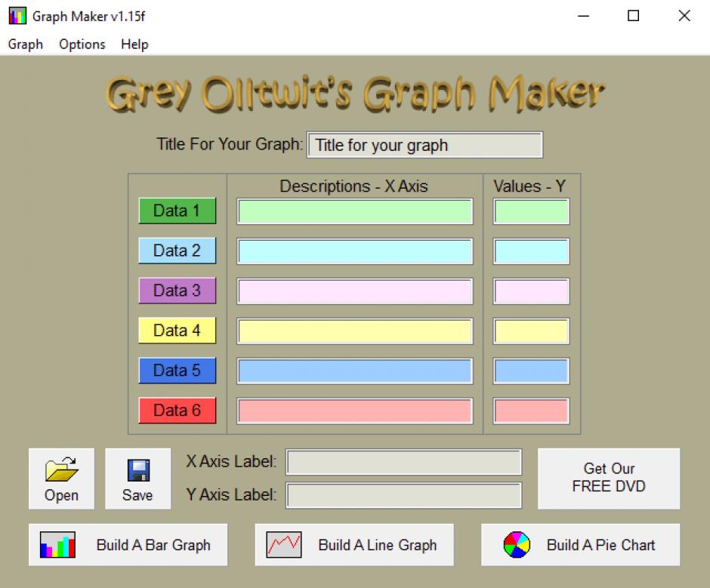Open the Options menu
Image resolution: width=710 pixels, height=588 pixels.
(x=82, y=45)
